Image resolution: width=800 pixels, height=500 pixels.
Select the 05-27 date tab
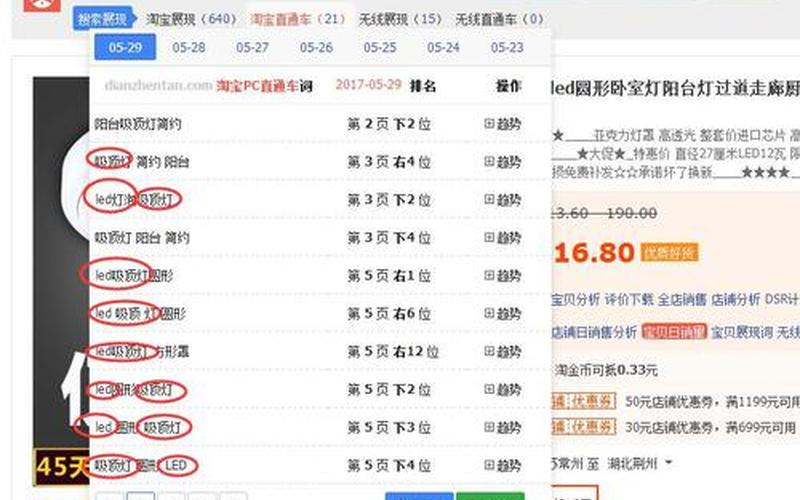(252, 47)
